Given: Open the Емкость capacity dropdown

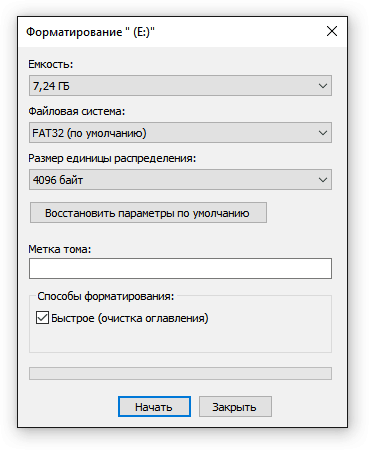Looking at the screenshot, I should coord(180,86).
